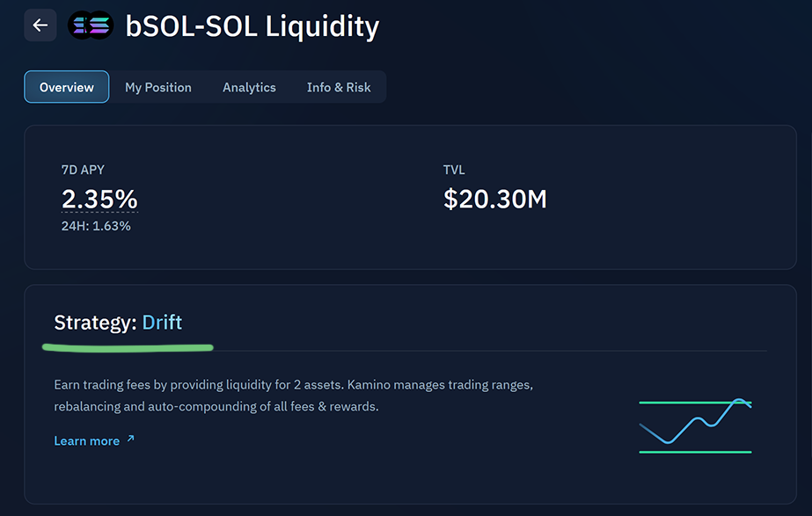
Task: Select the Overview tab
Action: (x=67, y=87)
